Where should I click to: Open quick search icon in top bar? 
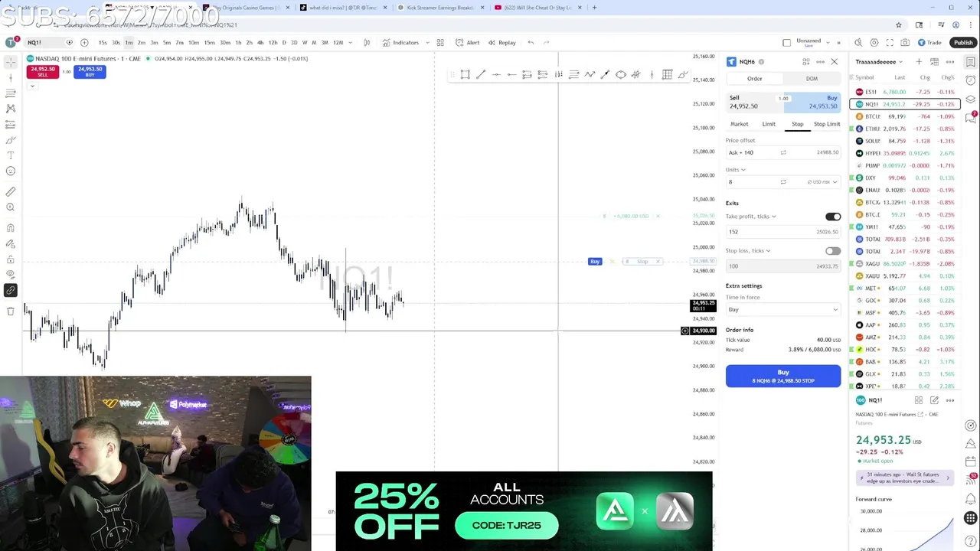(858, 43)
